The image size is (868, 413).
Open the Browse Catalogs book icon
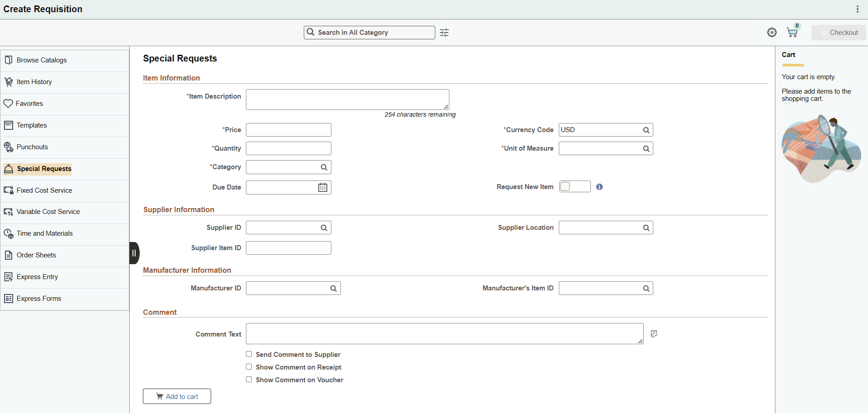pos(9,60)
